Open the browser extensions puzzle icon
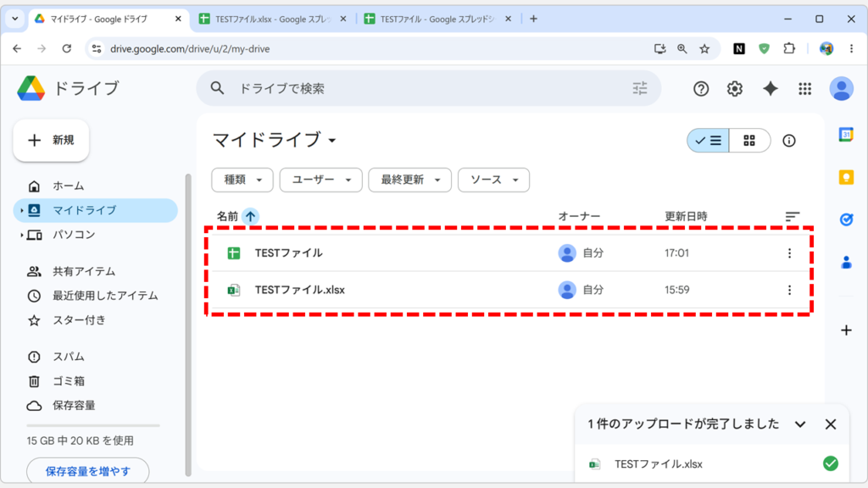868x488 pixels. pyautogui.click(x=789, y=48)
